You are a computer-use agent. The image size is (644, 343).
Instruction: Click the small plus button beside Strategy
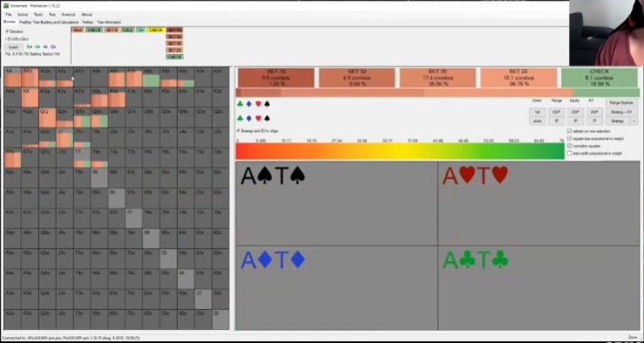pos(634,121)
